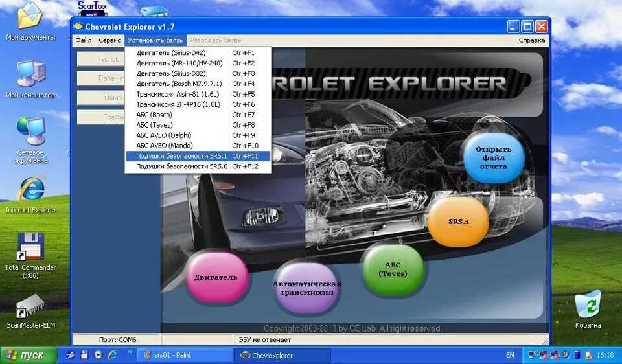Choose Трансмиссия ZF-4P16 (1.8L)
Image resolution: width=622 pixels, height=364 pixels.
coord(198,104)
